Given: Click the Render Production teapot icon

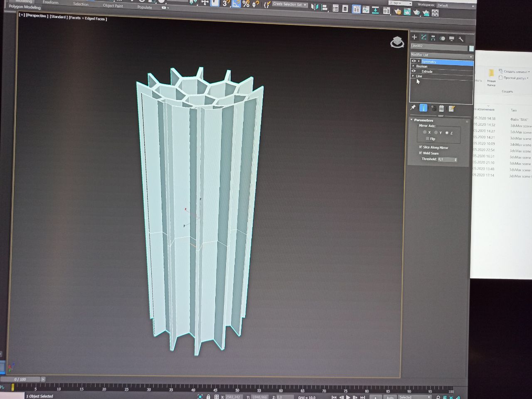Looking at the screenshot, I should coord(416,12).
